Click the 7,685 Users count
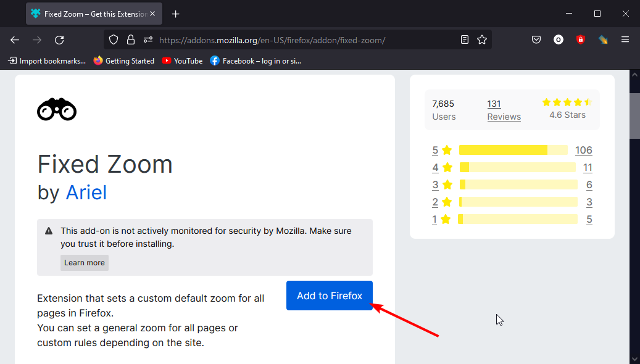 point(444,110)
